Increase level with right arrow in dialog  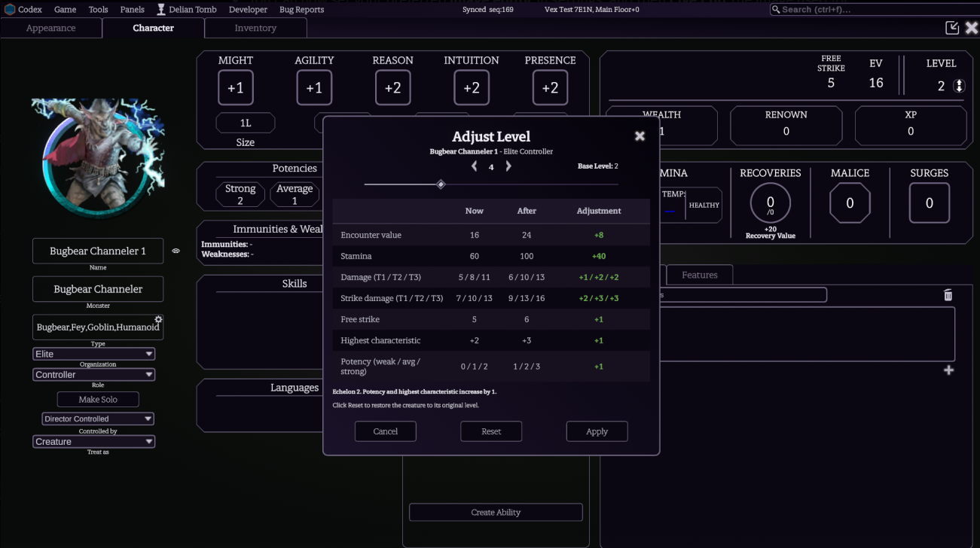(508, 166)
